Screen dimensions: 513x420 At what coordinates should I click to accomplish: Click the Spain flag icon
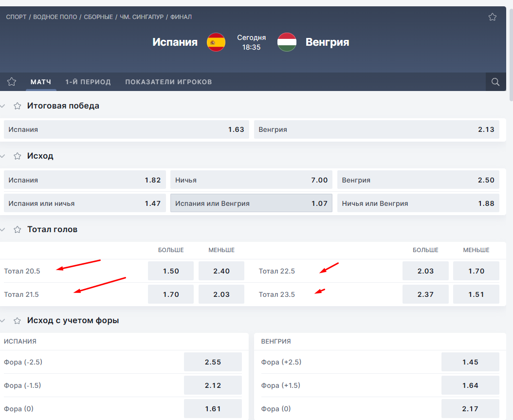point(216,42)
